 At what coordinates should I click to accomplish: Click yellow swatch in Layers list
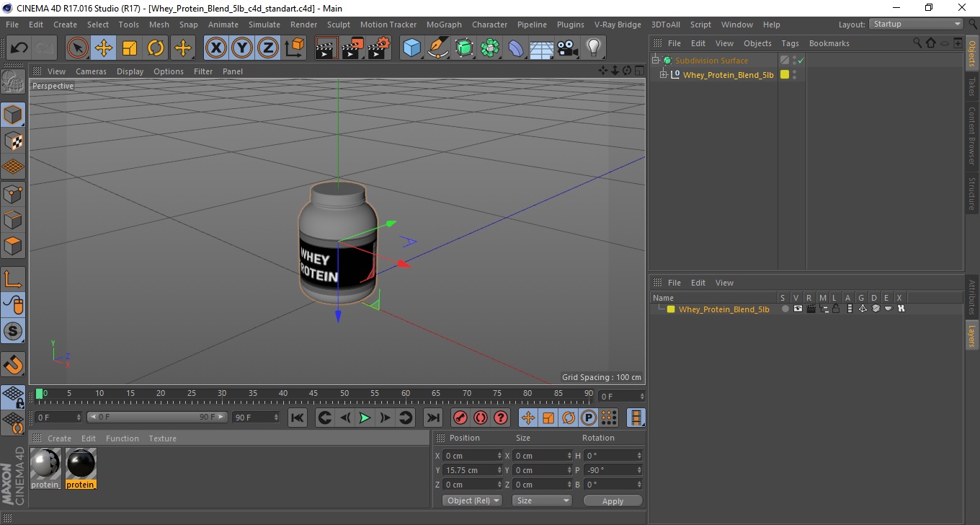(x=671, y=309)
